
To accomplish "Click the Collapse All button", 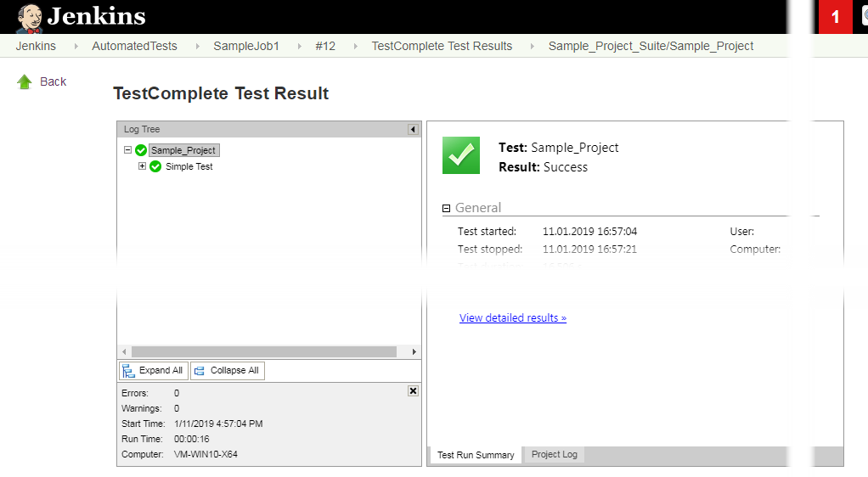I will click(x=228, y=371).
